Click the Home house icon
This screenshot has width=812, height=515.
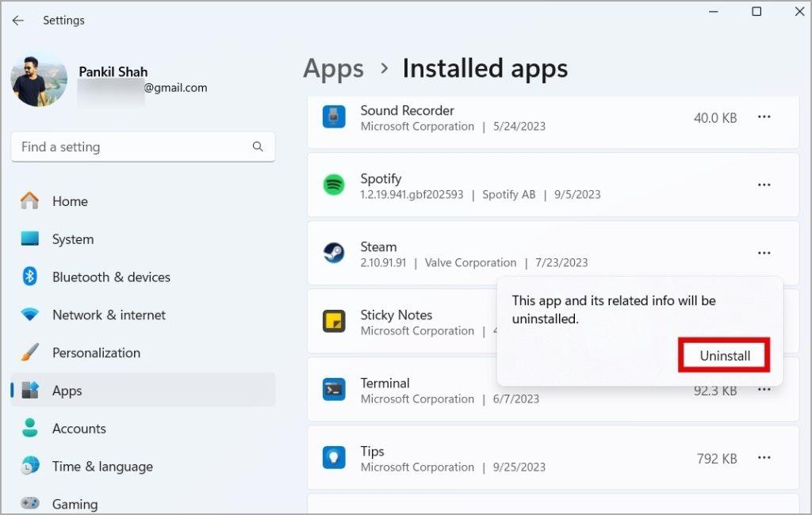(x=29, y=200)
